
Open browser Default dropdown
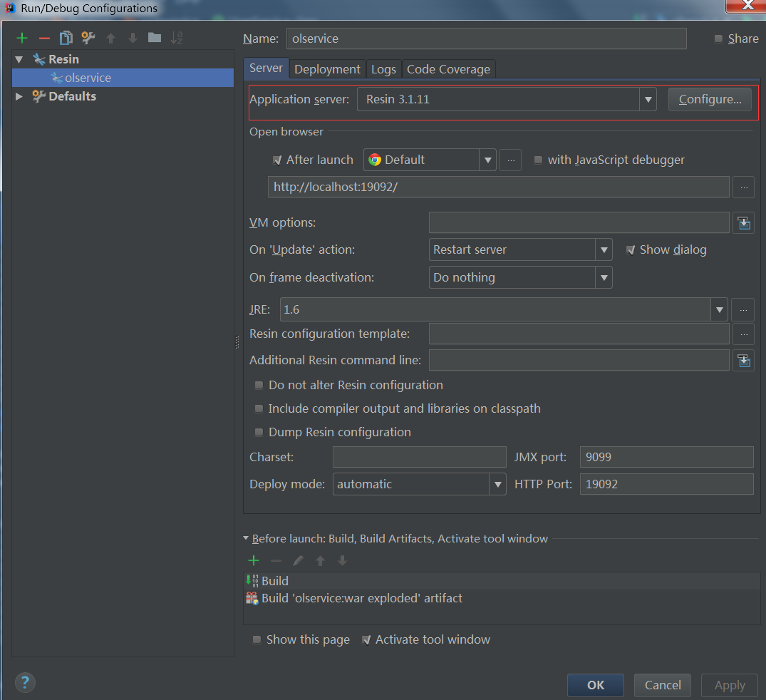pyautogui.click(x=487, y=160)
